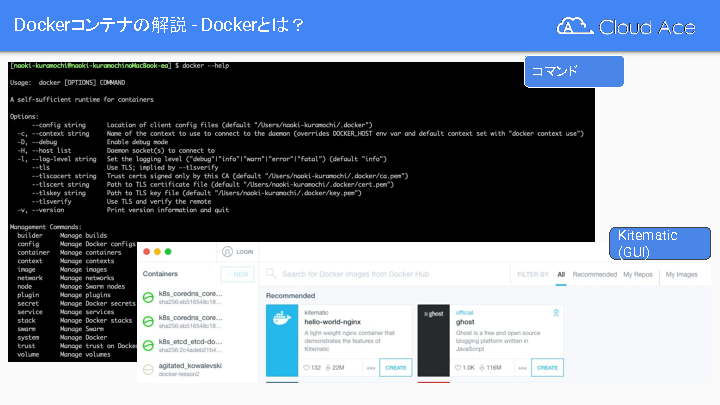Focus the Docker Hub search field
This screenshot has height=405, width=720.
coord(390,274)
